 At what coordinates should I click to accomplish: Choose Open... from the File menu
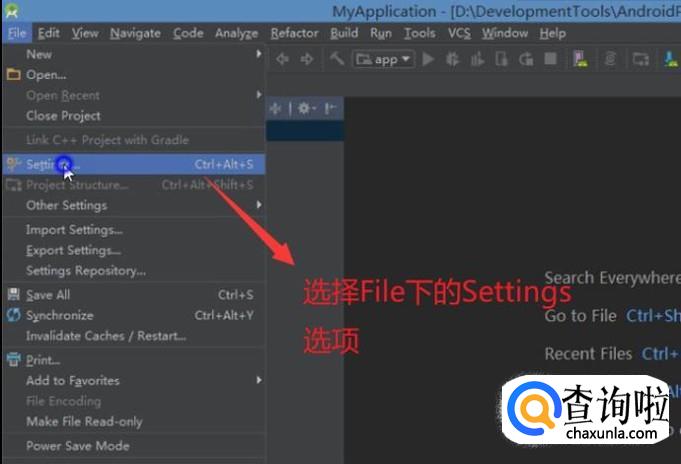(134, 75)
